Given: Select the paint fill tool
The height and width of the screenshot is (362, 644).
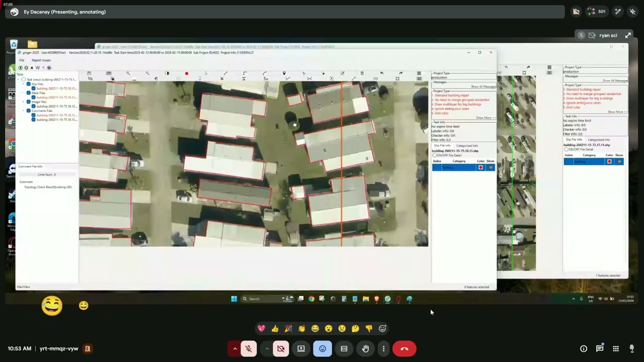Looking at the screenshot, I should point(323,73).
